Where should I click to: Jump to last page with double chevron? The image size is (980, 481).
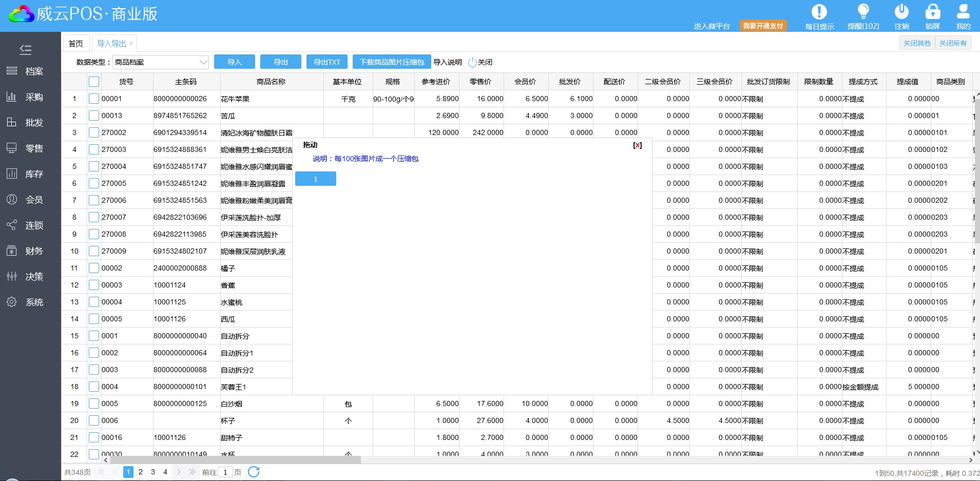click(x=192, y=472)
